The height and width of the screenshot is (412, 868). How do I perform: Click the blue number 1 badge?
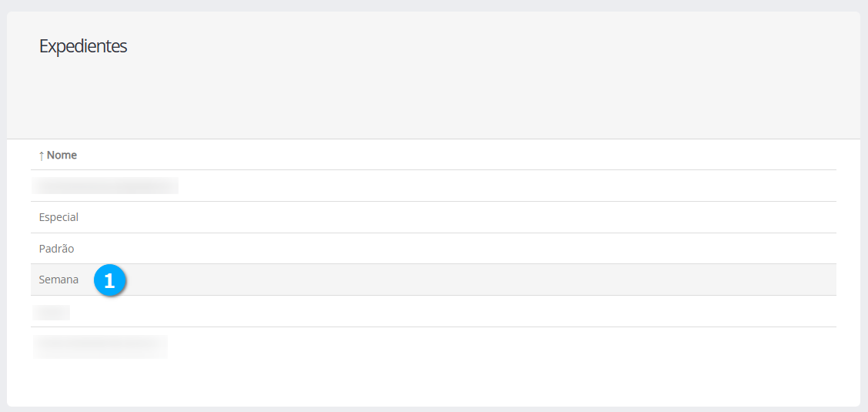pyautogui.click(x=109, y=281)
